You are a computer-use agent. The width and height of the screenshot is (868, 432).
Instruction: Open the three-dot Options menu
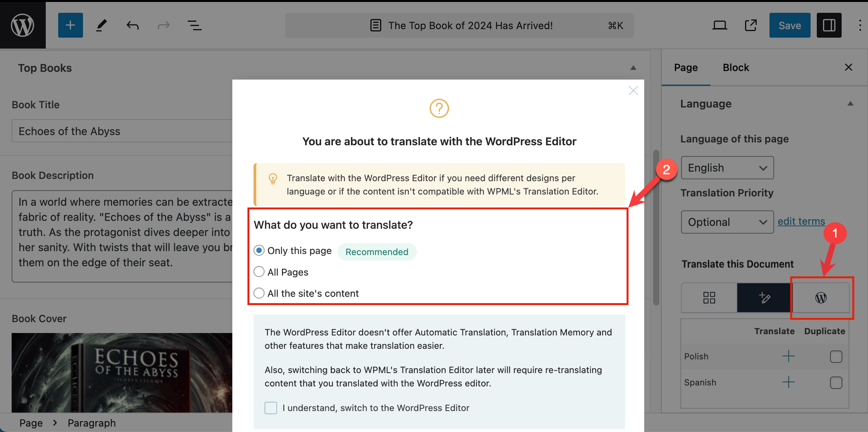pyautogui.click(x=860, y=25)
